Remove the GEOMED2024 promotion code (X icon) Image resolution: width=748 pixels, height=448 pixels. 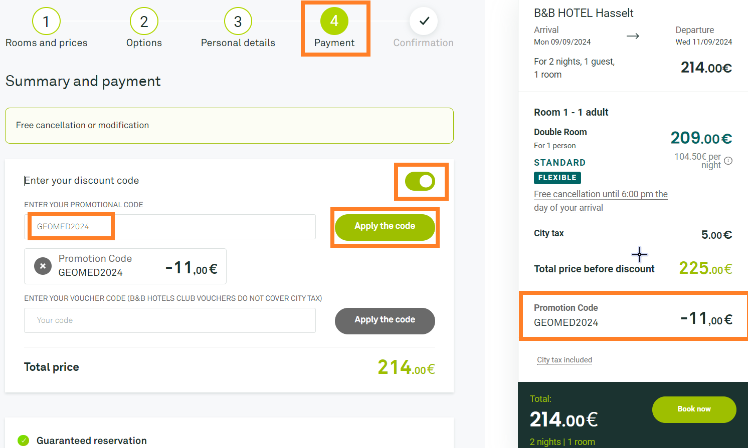coord(43,266)
